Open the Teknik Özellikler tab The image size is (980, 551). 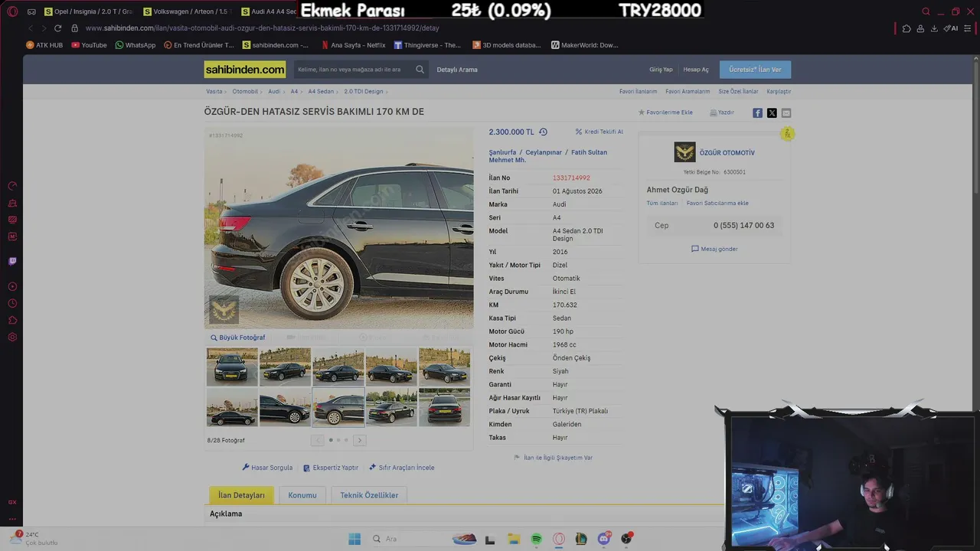369,495
